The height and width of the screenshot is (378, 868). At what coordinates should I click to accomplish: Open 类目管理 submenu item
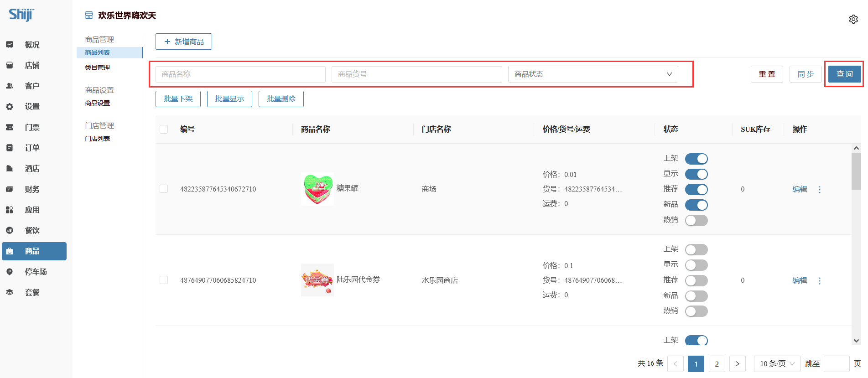pos(97,67)
